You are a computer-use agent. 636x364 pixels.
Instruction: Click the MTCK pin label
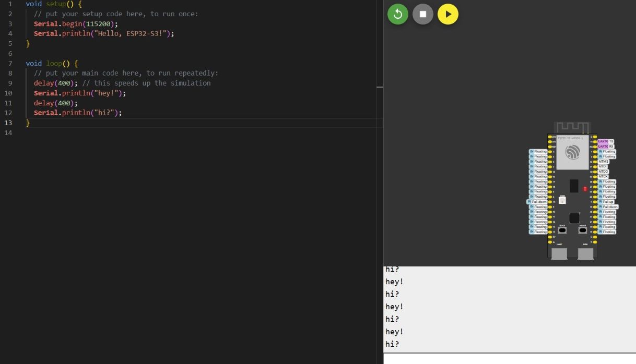pyautogui.click(x=603, y=177)
